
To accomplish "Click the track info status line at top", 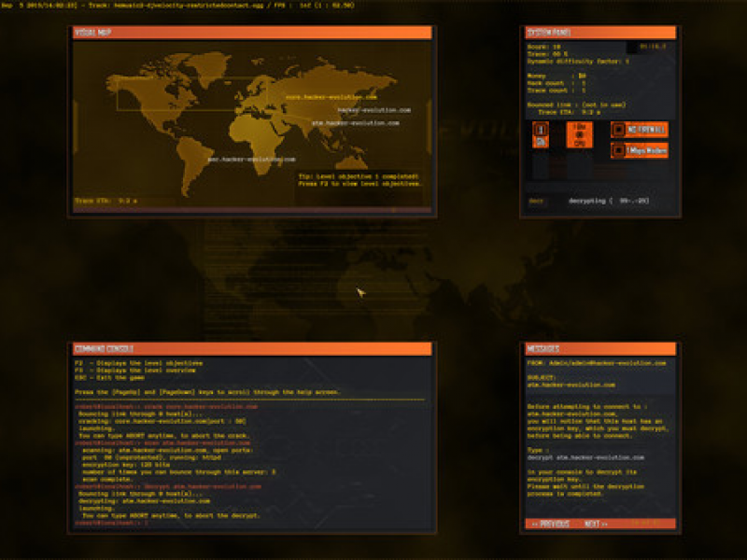I will (x=177, y=6).
